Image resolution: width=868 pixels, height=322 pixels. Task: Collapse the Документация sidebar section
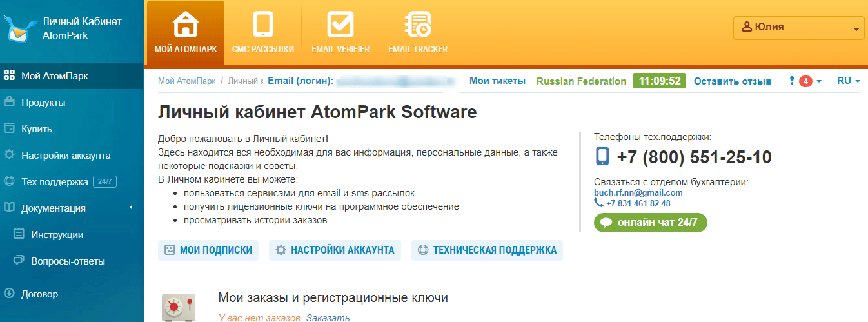click(72, 208)
